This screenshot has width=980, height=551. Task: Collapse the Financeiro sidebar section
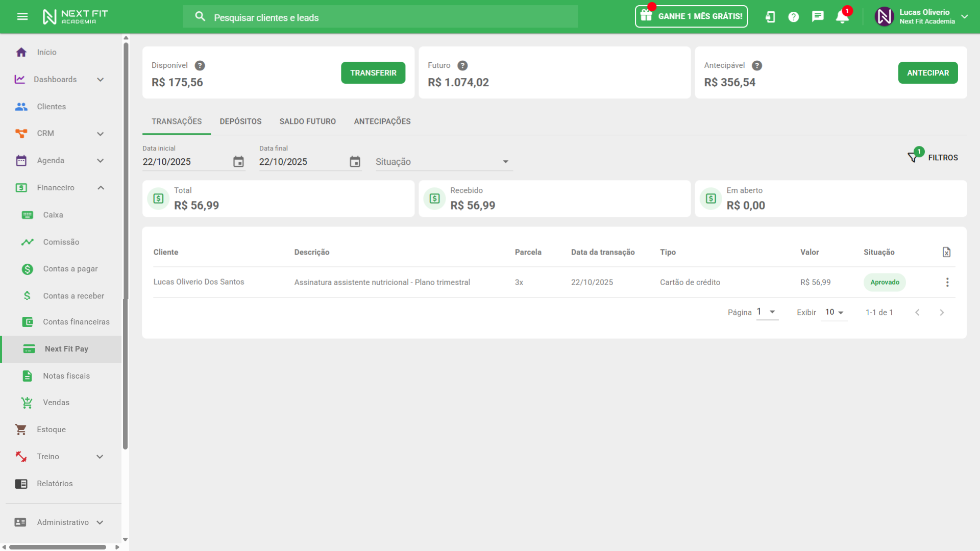[101, 188]
